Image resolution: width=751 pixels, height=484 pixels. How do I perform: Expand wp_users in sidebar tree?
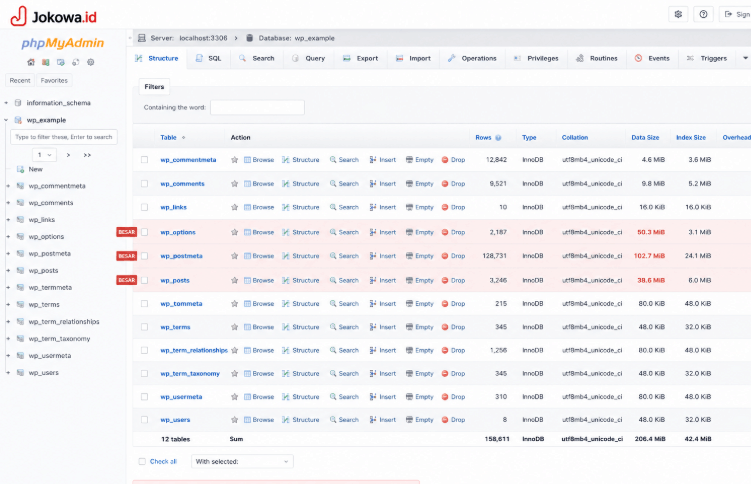pyautogui.click(x=8, y=372)
